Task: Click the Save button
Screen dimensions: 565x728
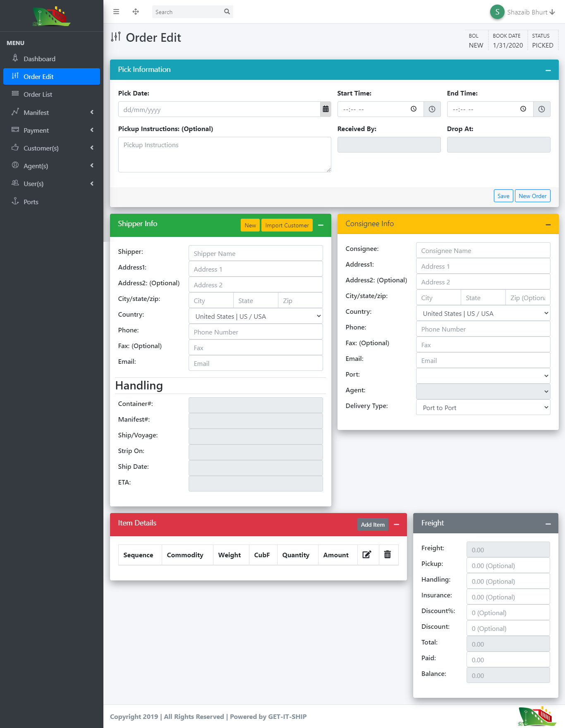Action: 503,196
